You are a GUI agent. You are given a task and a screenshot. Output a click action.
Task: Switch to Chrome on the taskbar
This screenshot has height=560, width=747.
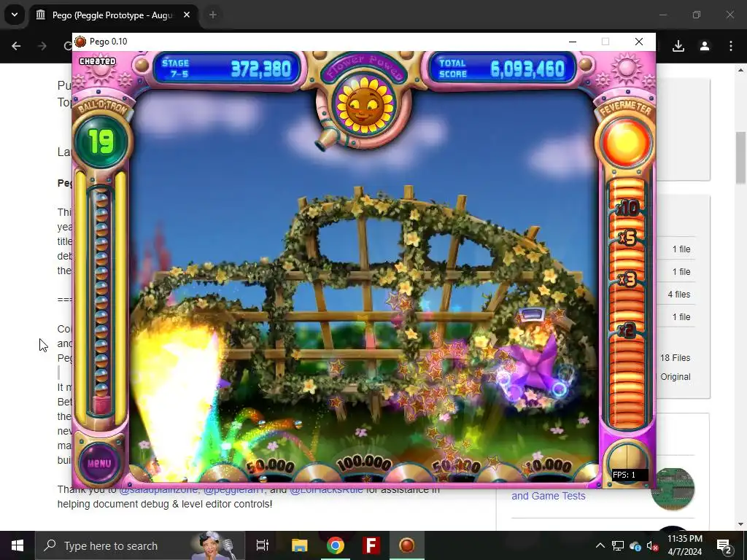click(x=336, y=545)
